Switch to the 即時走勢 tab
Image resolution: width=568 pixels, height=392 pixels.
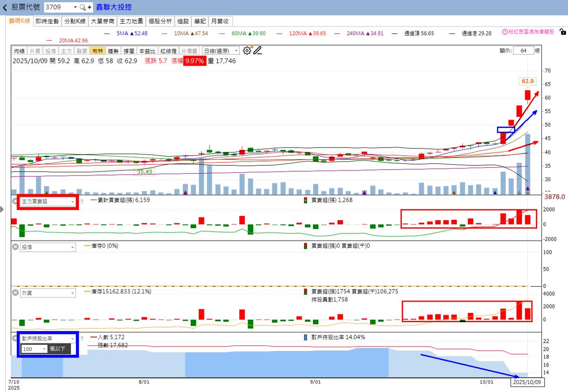click(47, 21)
